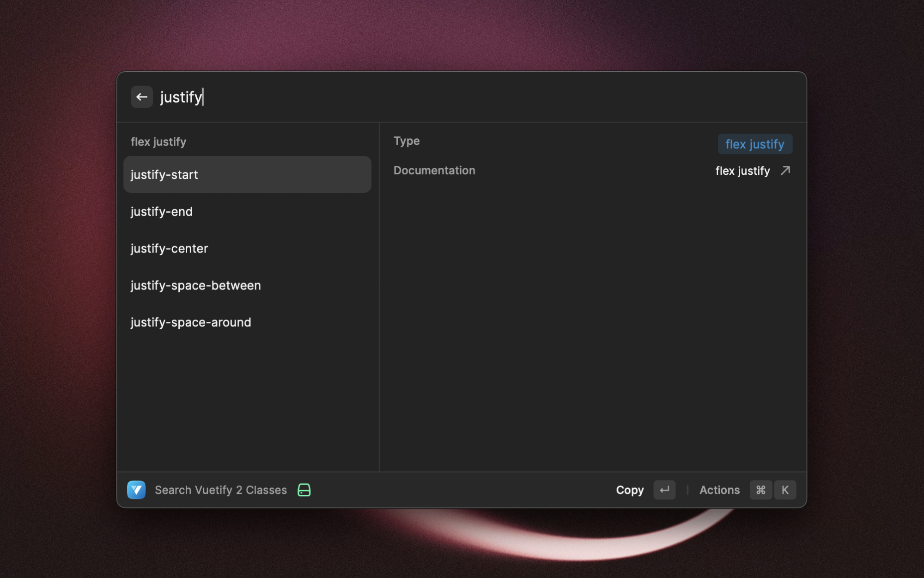This screenshot has height=578, width=924.
Task: Click the Type metadata label
Action: (x=407, y=141)
